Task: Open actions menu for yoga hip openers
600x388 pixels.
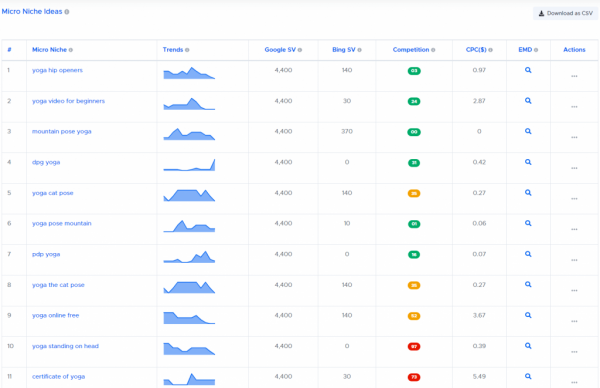Action: (574, 76)
